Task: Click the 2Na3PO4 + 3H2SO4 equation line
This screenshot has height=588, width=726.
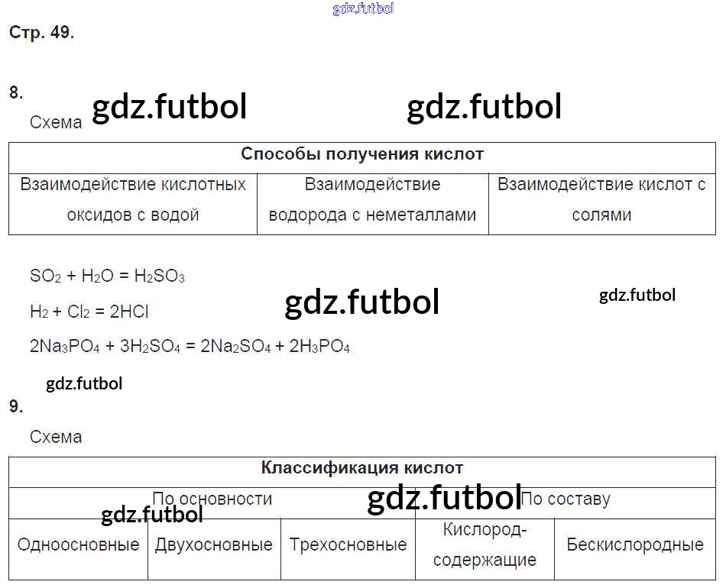Action: pos(190,346)
